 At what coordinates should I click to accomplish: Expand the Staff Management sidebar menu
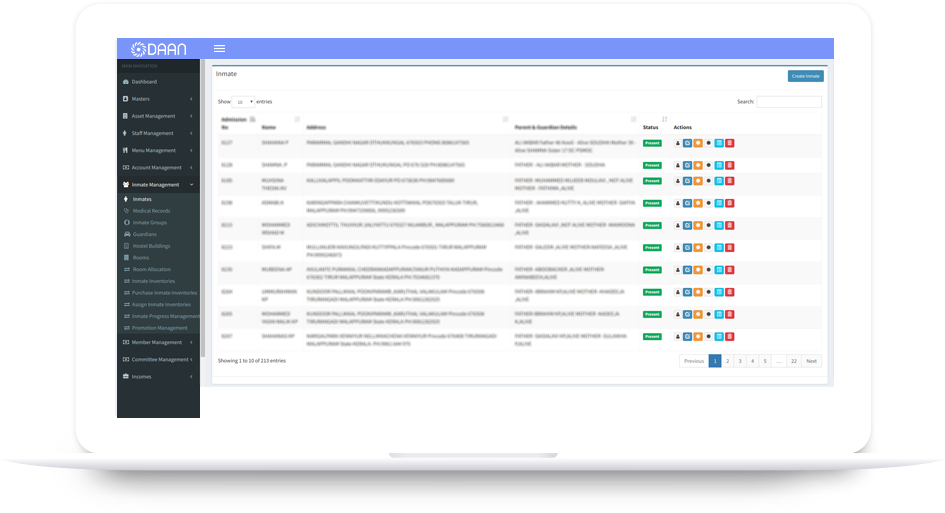158,133
